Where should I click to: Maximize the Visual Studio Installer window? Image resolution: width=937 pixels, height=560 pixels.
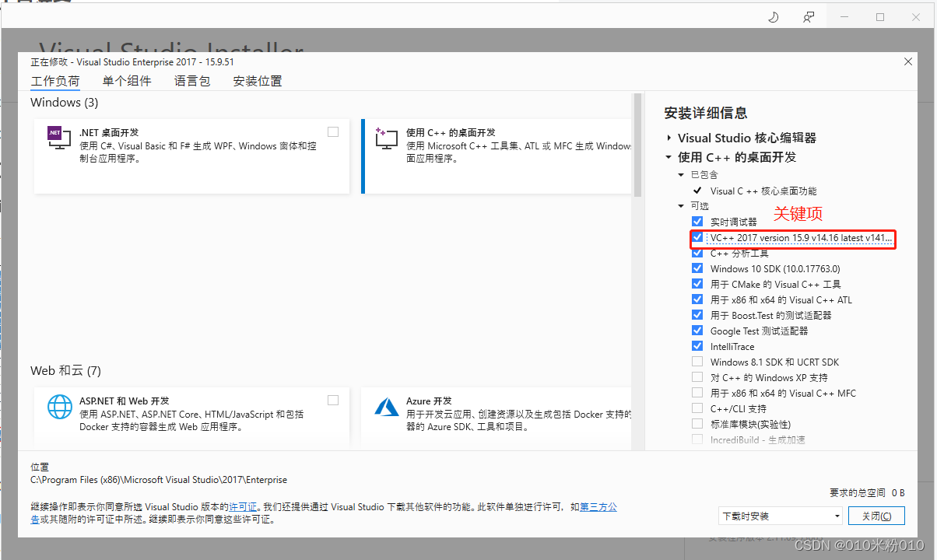click(x=880, y=17)
